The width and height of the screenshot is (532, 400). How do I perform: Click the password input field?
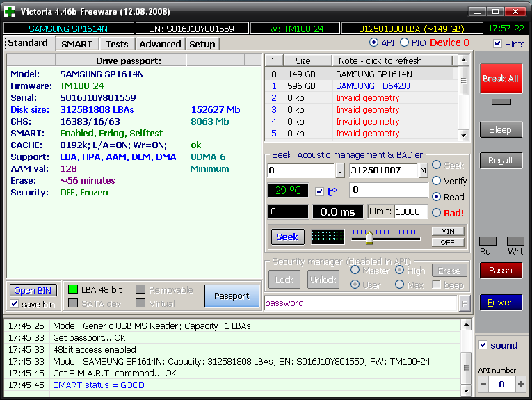tap(361, 303)
